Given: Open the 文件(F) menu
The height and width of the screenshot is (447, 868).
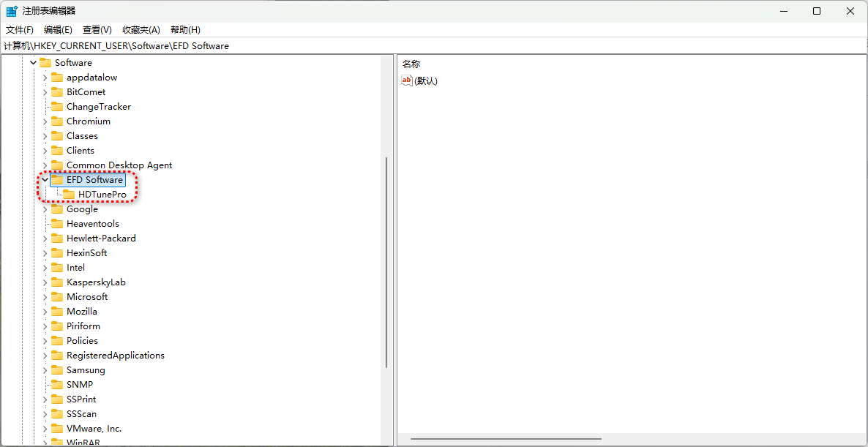Looking at the screenshot, I should tap(20, 30).
